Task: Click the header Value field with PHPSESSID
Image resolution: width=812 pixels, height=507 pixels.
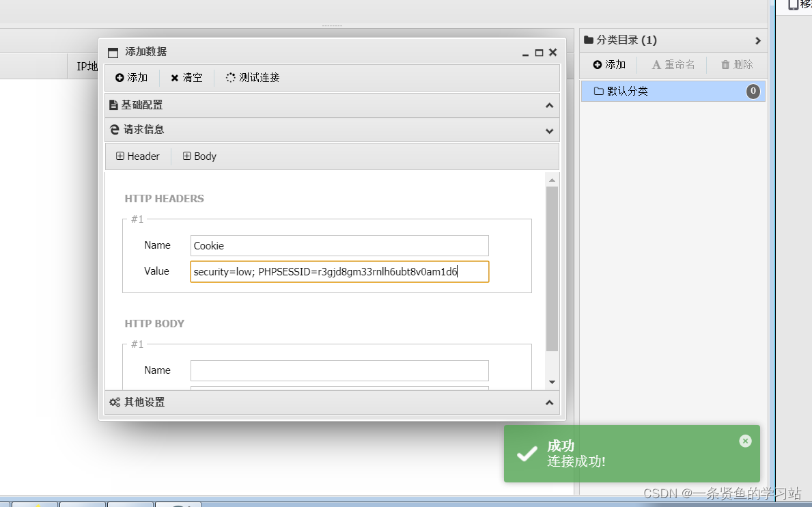Action: point(339,272)
